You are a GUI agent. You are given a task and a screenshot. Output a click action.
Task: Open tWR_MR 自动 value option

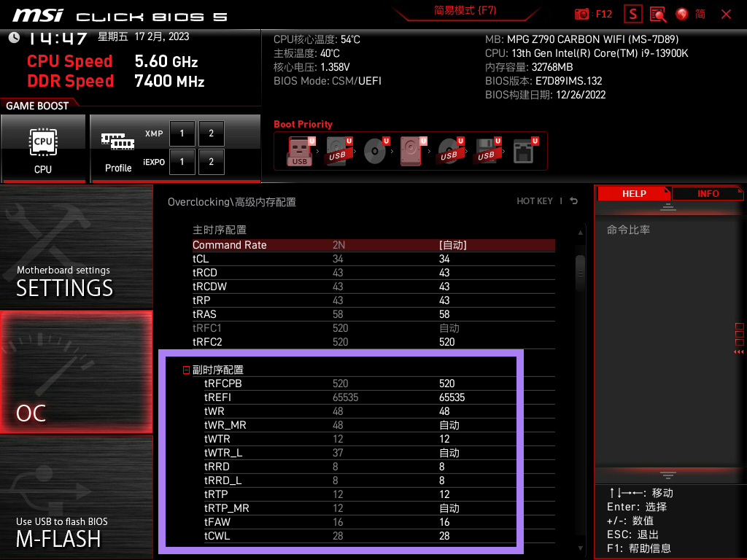449,425
